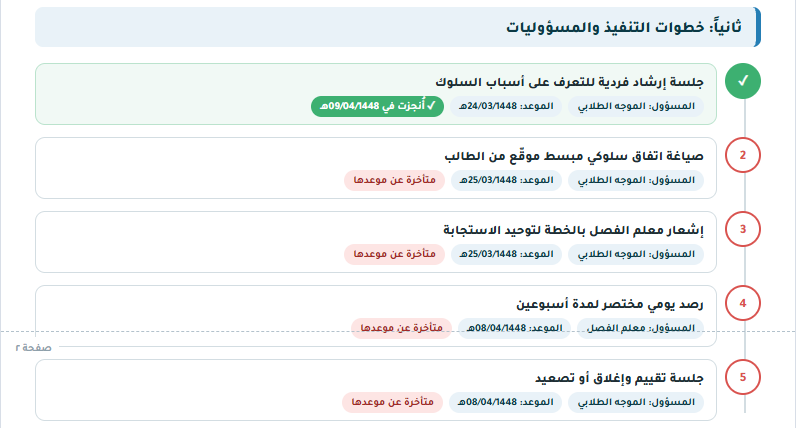796x428 pixels.
Task: Click the section heading ثانياً: خطوات التنفيذ والمسؤوليات
Action: click(x=398, y=27)
